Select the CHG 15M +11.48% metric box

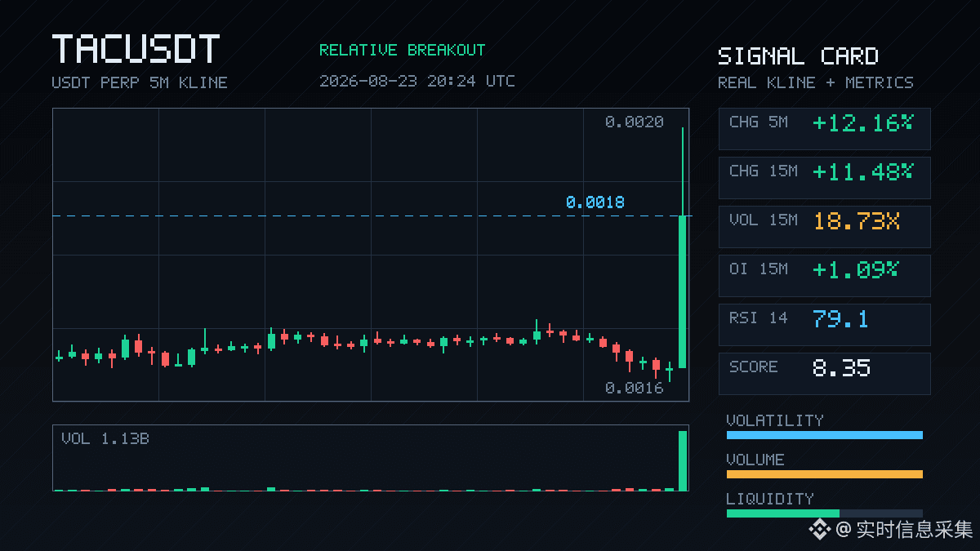(x=824, y=178)
